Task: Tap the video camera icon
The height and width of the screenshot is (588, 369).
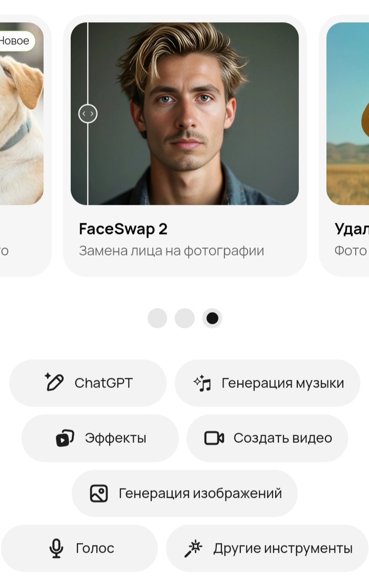Action: tap(214, 438)
